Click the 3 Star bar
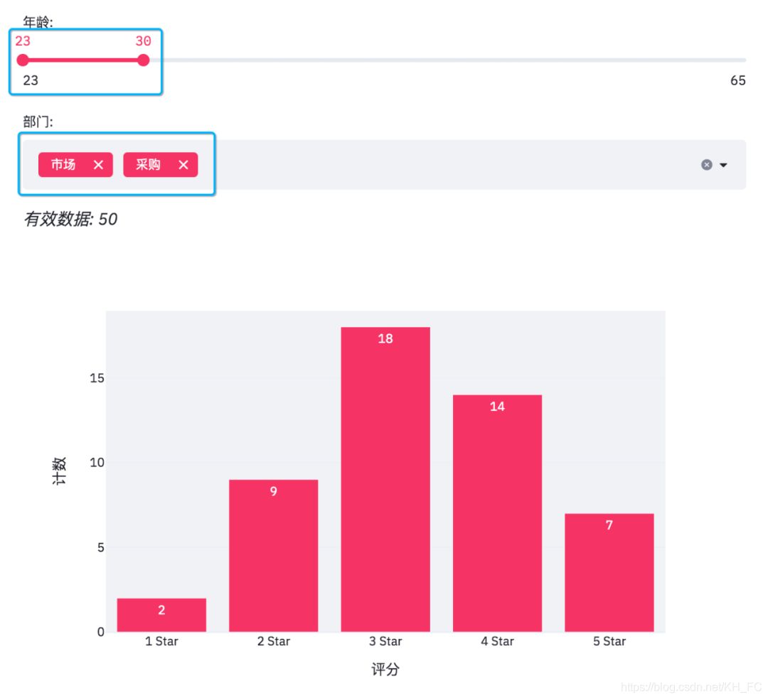768x700 pixels. click(385, 480)
